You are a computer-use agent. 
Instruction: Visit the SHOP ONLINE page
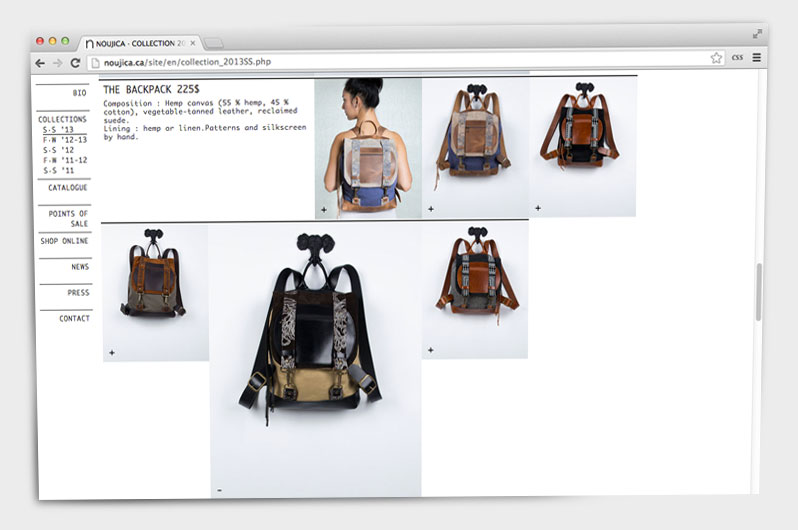pyautogui.click(x=64, y=241)
